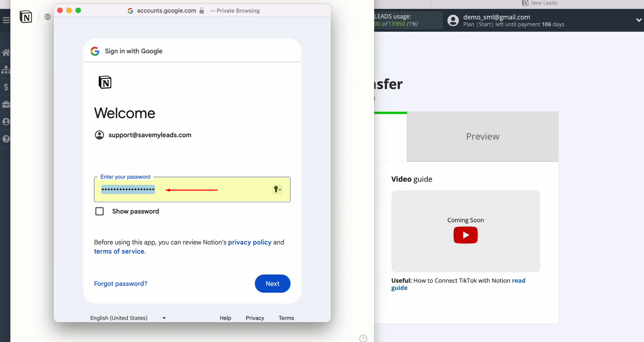The width and height of the screenshot is (644, 342).
Task: Click the globe icon next to the Notion logo
Action: pyautogui.click(x=48, y=17)
